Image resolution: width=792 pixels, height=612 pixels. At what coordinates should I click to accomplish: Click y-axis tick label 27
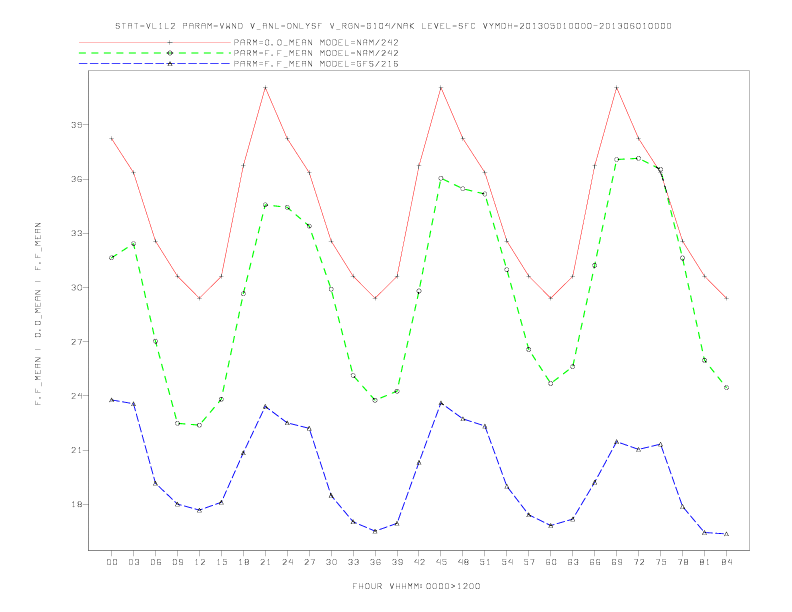coord(77,341)
